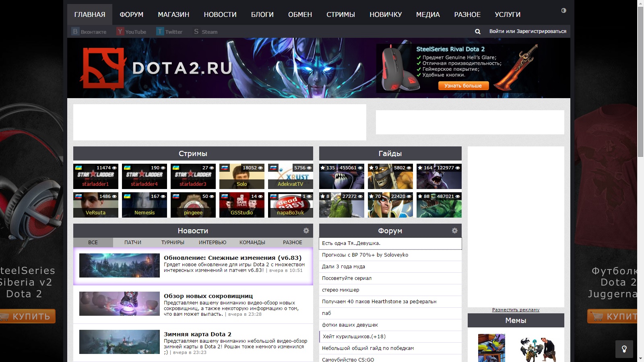
Task: Open the Форум section settings gear
Action: coord(455,230)
